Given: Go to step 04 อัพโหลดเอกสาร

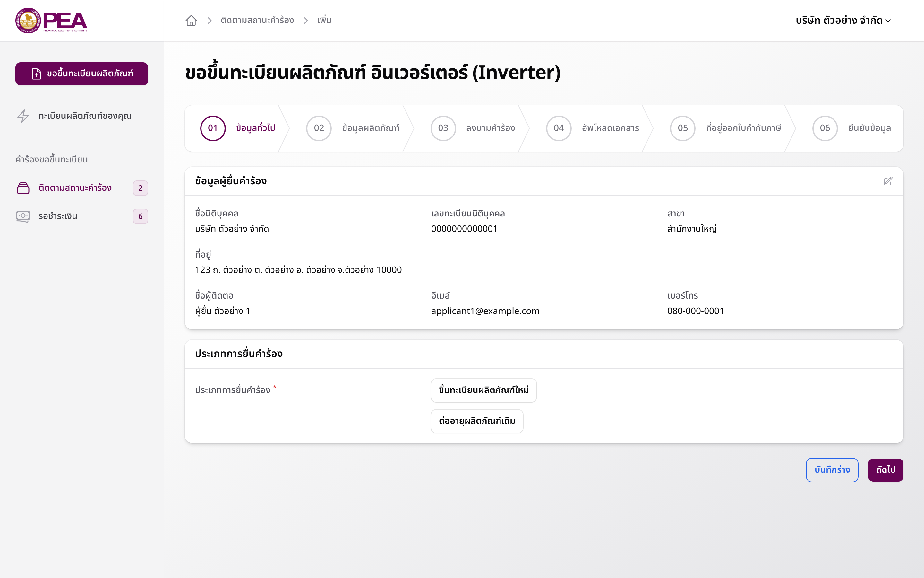Looking at the screenshot, I should point(592,128).
